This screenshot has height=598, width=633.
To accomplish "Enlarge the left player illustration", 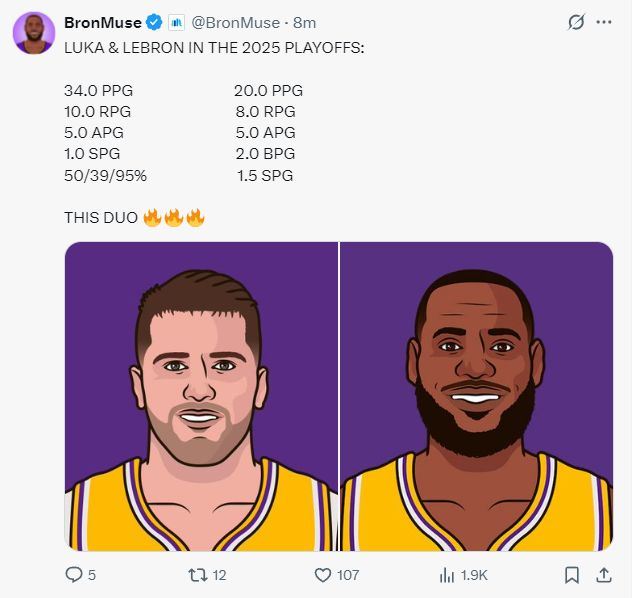I will (201, 396).
